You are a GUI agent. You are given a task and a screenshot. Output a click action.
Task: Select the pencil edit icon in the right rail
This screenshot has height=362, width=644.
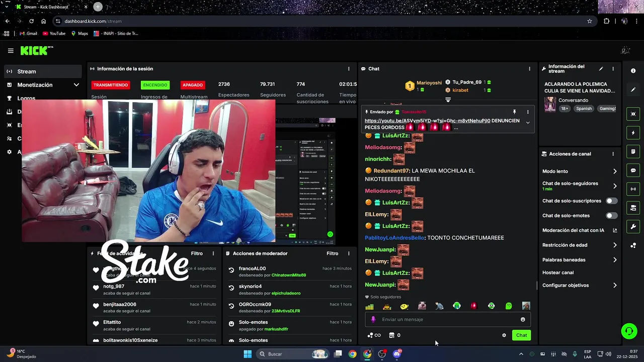pyautogui.click(x=633, y=89)
